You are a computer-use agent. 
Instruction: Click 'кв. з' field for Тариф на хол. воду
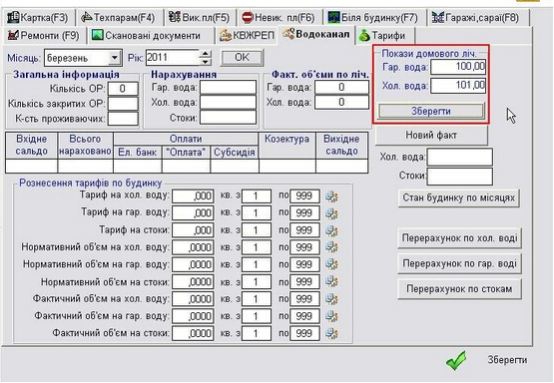click(x=256, y=196)
